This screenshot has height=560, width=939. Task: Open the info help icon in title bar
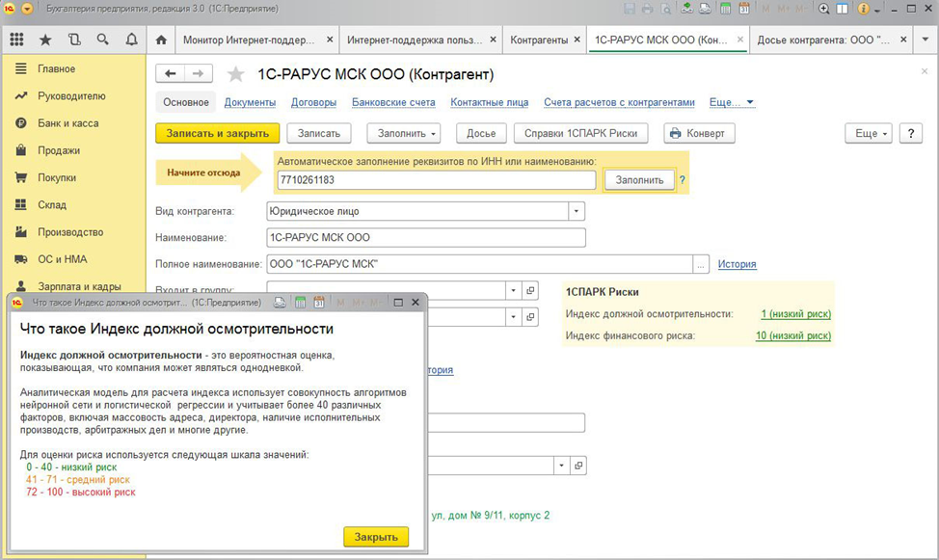pos(863,9)
